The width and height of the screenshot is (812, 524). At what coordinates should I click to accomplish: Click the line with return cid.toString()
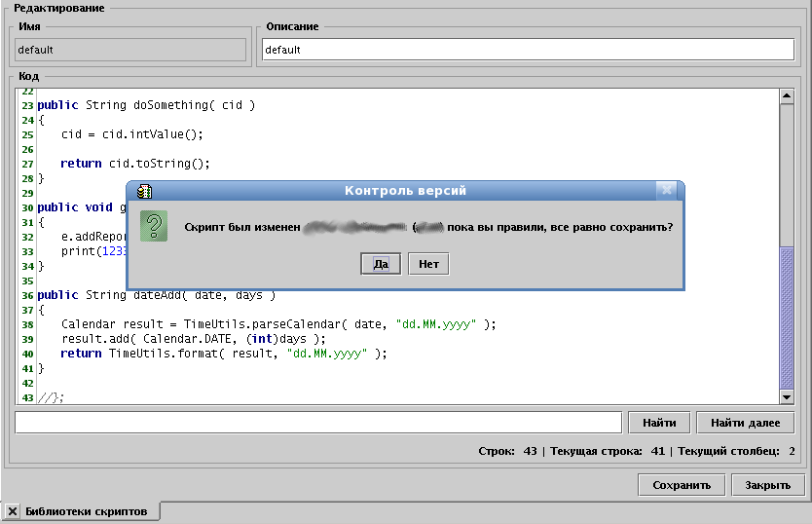click(134, 164)
